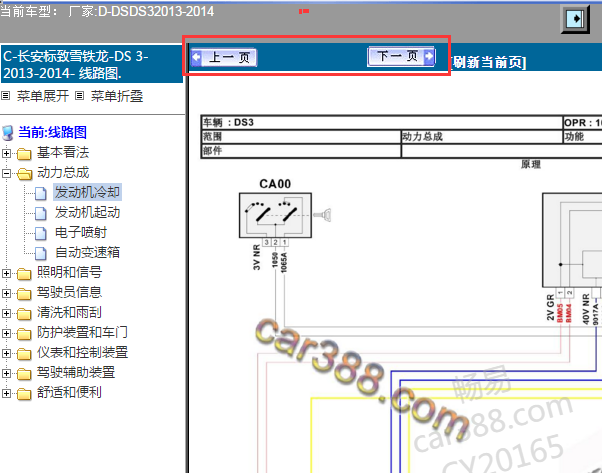Screen dimensions: 602x473
Task: Go to next page with 下一页 button
Action: pos(401,56)
